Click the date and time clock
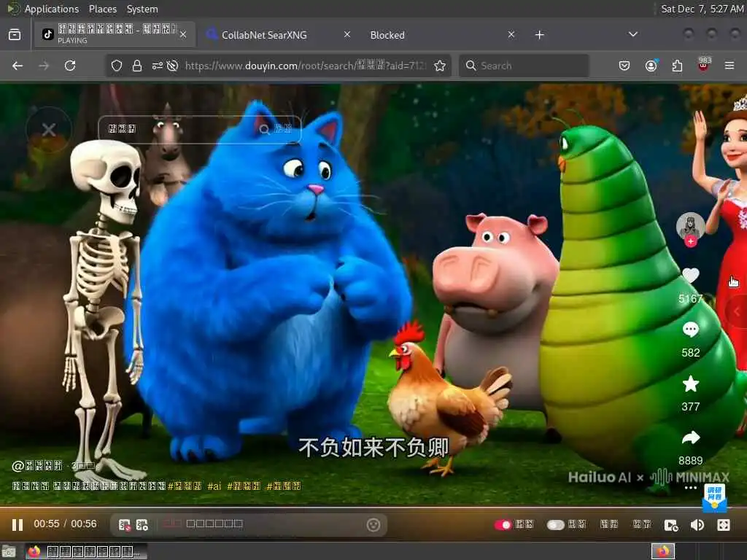747x560 pixels. pos(703,9)
